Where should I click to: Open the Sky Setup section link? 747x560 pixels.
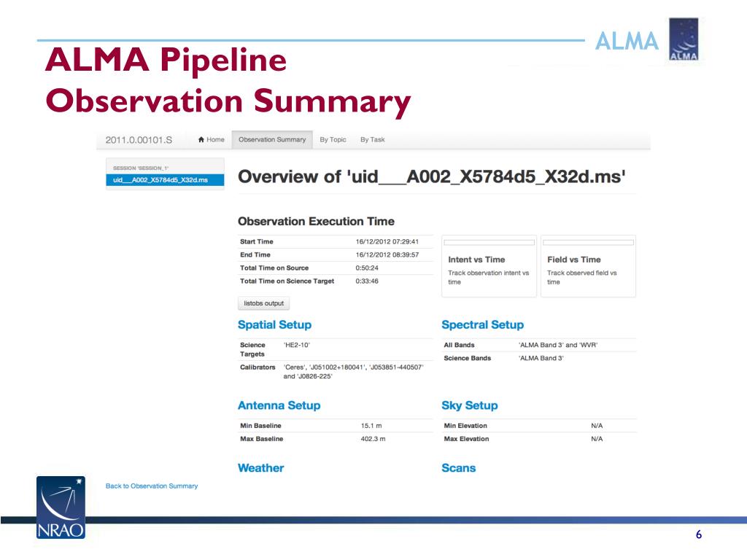pyautogui.click(x=469, y=405)
